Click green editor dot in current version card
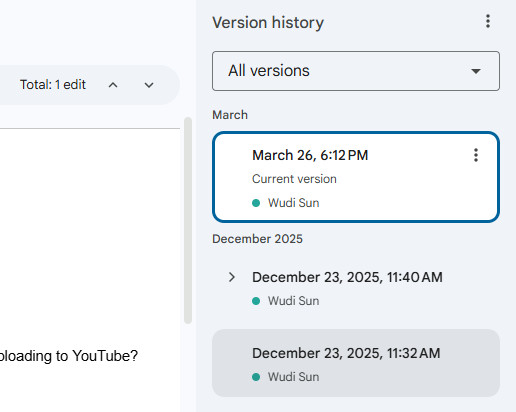 pyautogui.click(x=256, y=203)
